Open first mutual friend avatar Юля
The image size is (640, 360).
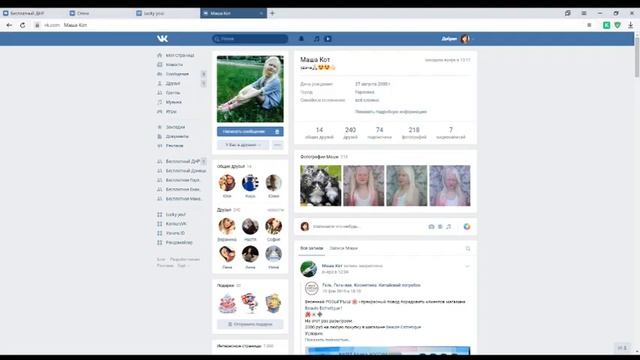(227, 183)
